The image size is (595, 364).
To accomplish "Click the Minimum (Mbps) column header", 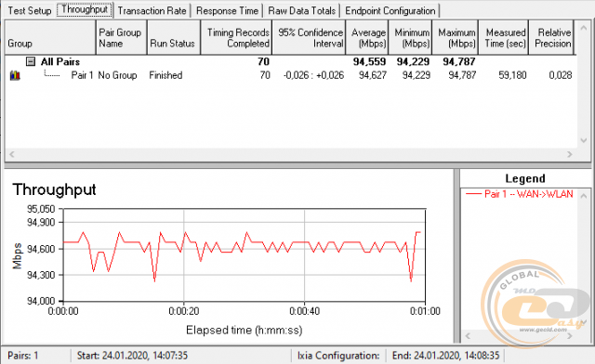I will point(410,37).
